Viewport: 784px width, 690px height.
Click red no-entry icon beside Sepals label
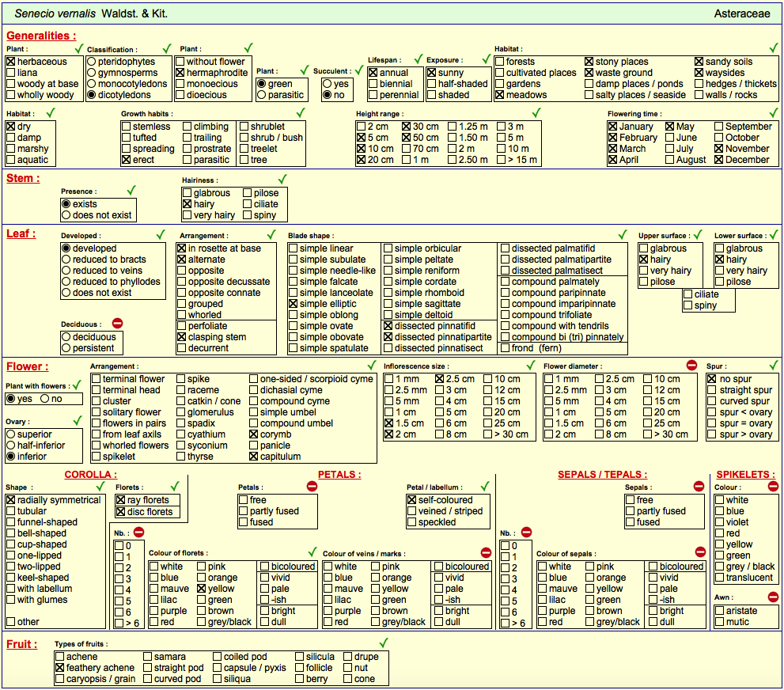click(x=699, y=486)
